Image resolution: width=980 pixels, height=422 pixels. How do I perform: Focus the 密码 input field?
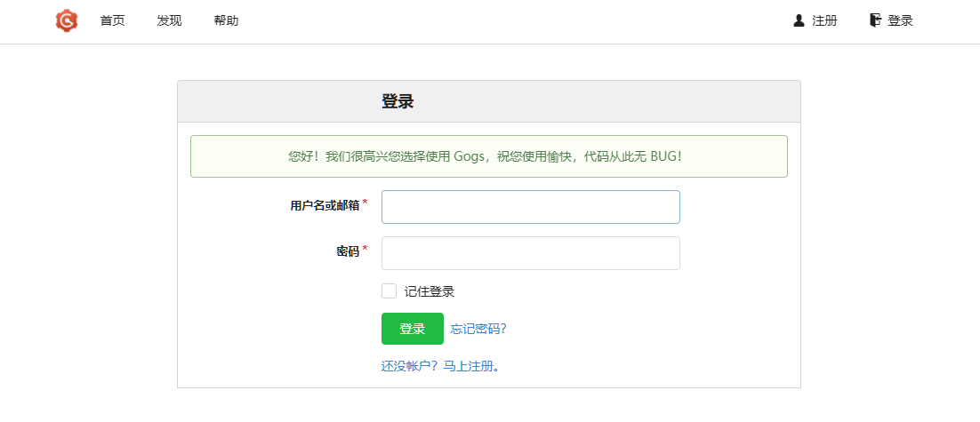pyautogui.click(x=531, y=253)
